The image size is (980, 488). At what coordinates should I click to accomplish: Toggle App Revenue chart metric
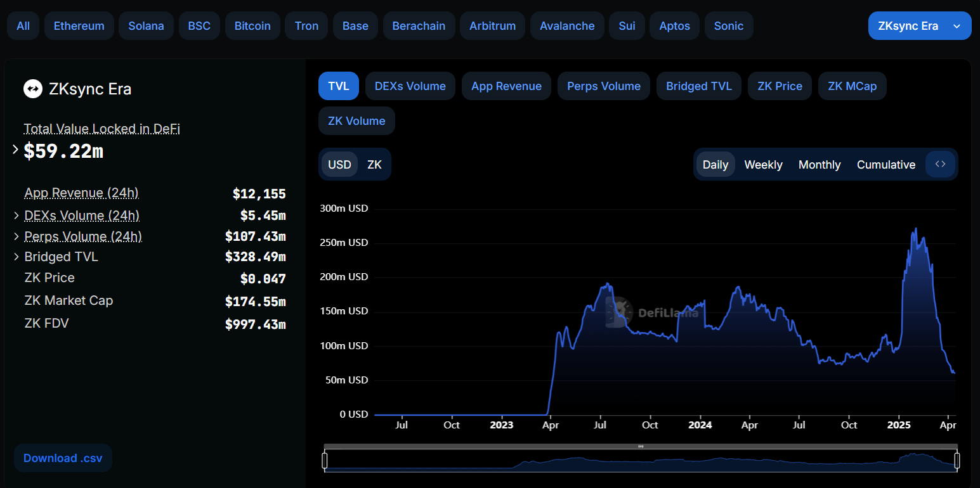click(506, 86)
